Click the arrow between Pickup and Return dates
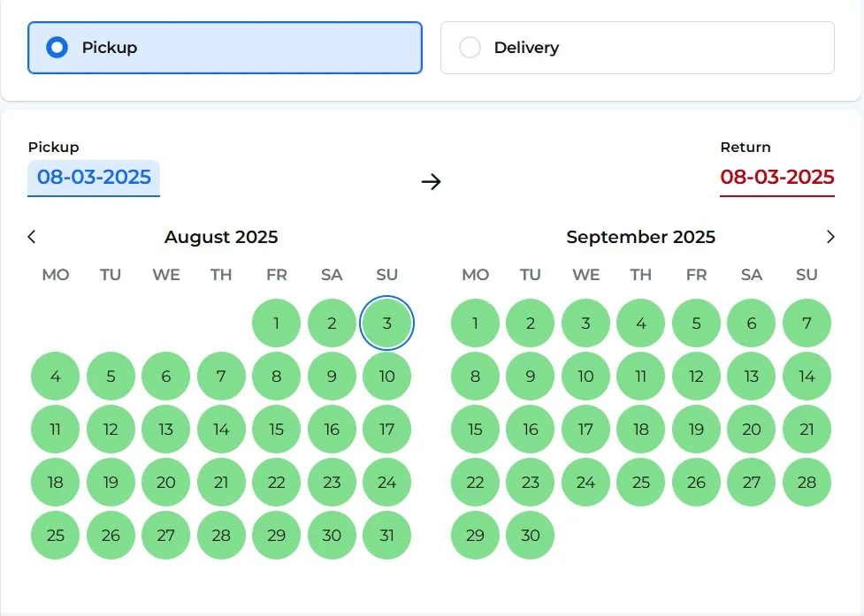This screenshot has width=864, height=616. pos(431,182)
